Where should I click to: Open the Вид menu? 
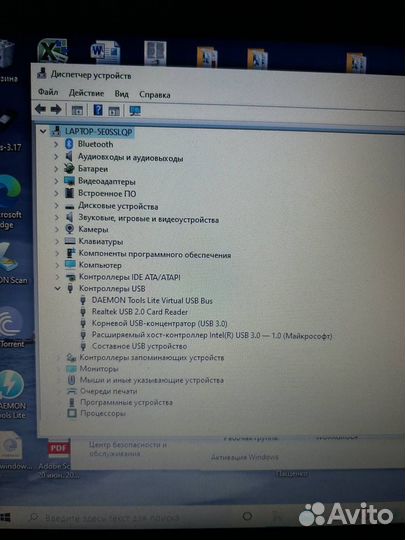(x=121, y=94)
